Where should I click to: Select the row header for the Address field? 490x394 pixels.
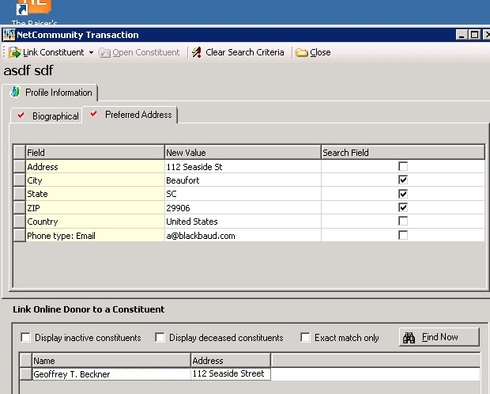(20, 166)
